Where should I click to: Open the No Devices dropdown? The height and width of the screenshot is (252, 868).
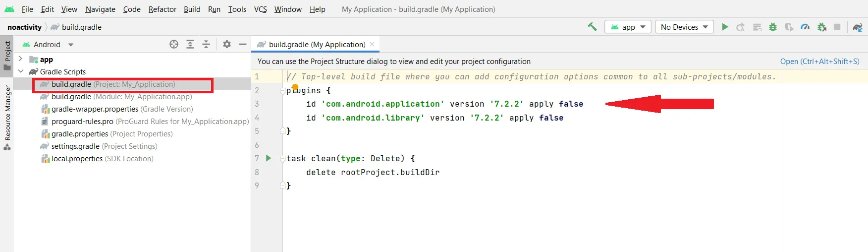[x=684, y=27]
